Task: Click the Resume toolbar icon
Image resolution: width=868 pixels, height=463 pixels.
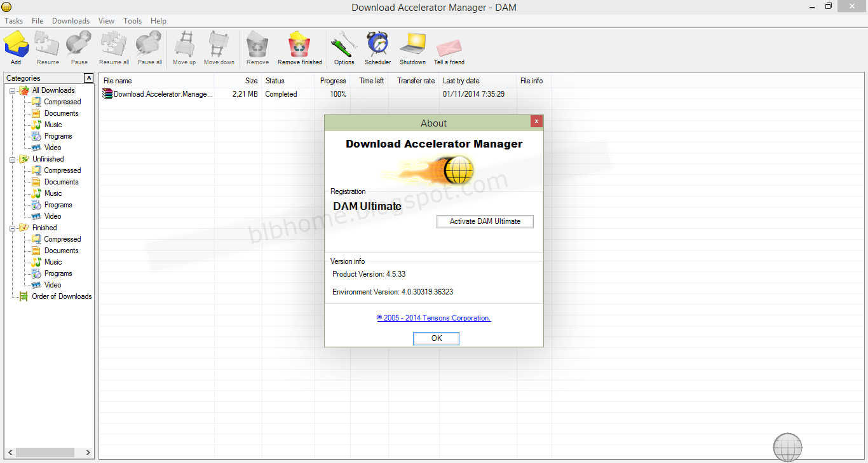Action: (47, 45)
